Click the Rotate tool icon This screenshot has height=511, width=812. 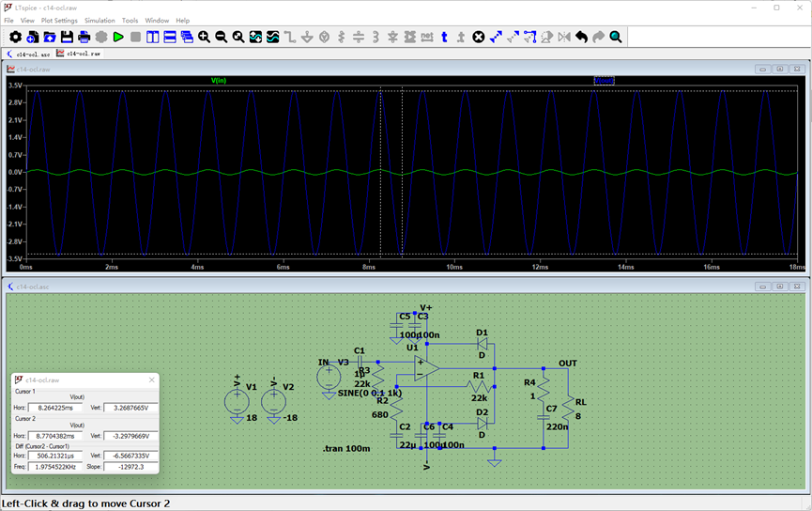[547, 37]
